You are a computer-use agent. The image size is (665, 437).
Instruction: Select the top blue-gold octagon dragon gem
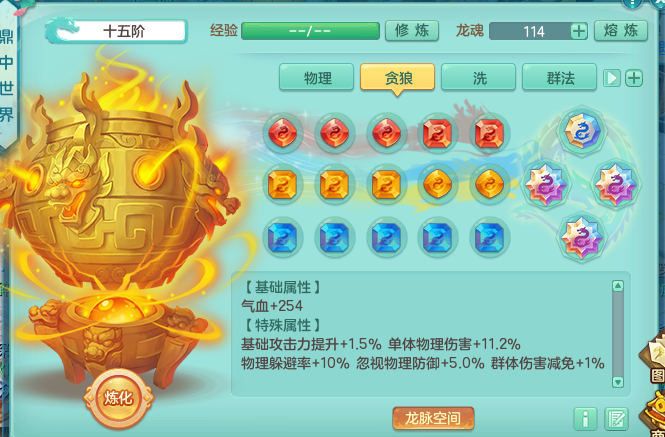[582, 131]
